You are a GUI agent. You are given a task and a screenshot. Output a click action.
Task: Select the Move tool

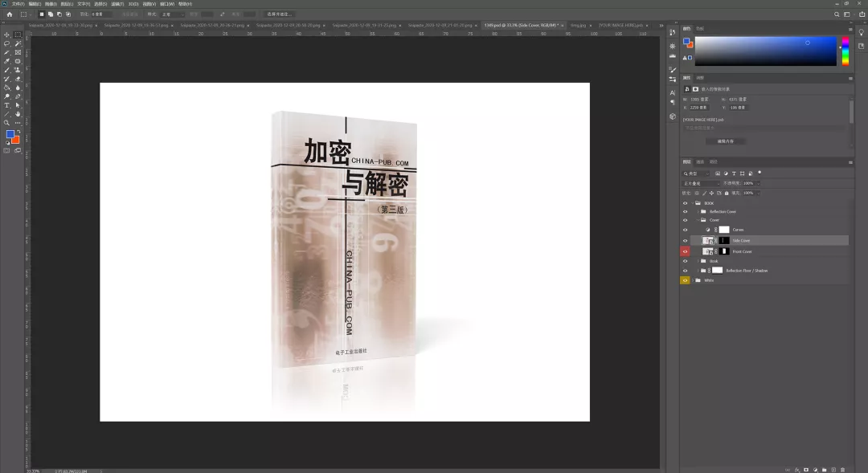click(x=6, y=35)
